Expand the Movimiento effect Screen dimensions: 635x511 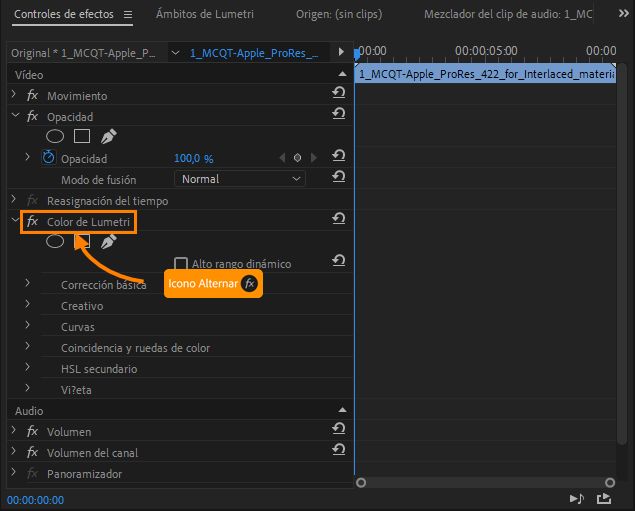[13, 94]
